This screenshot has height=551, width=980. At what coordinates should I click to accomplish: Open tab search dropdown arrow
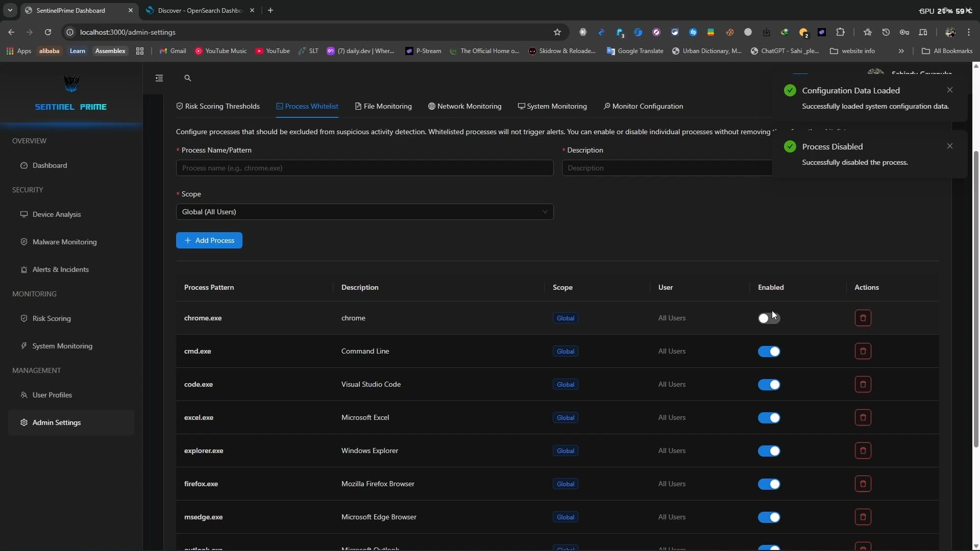tap(10, 10)
